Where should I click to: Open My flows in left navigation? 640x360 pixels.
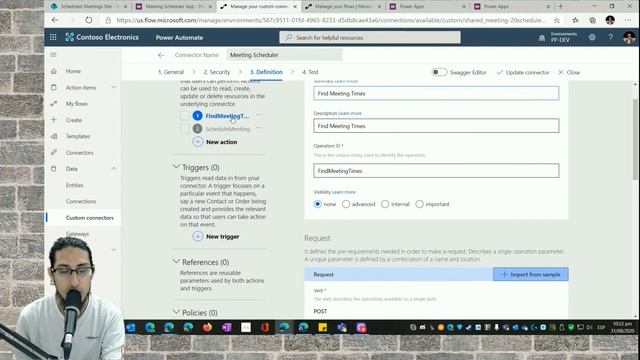[x=77, y=104]
